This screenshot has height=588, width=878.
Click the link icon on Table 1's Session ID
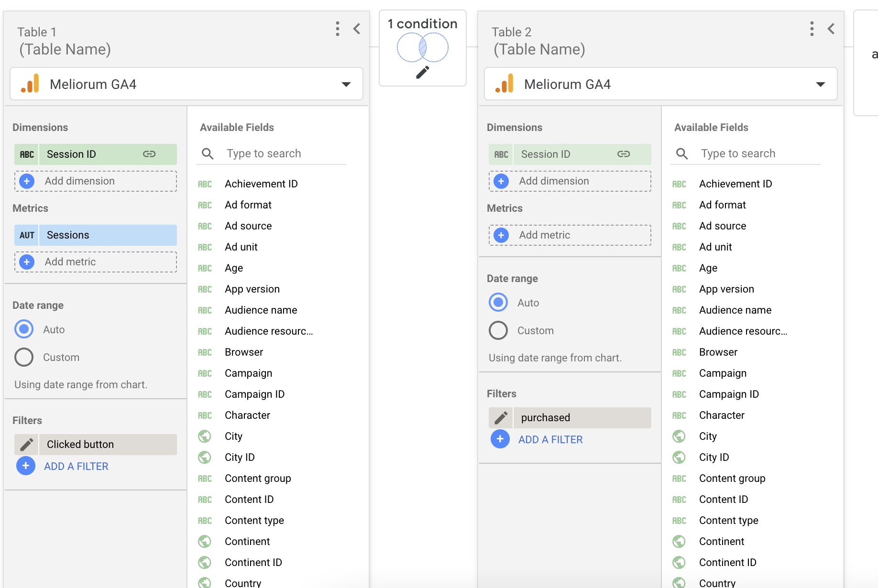(x=150, y=154)
